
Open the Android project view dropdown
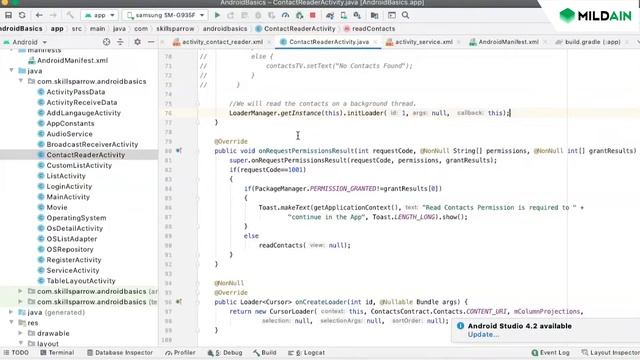tap(25, 42)
